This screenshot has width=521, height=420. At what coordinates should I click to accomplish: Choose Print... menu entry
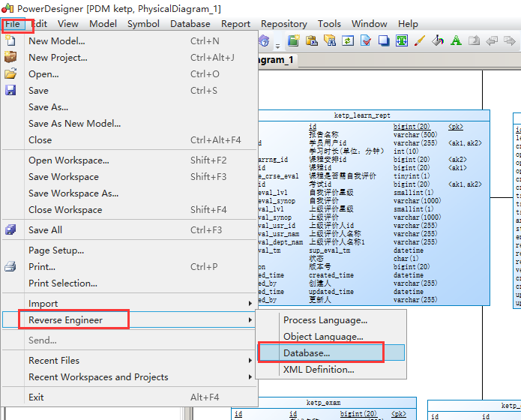pyautogui.click(x=130, y=267)
